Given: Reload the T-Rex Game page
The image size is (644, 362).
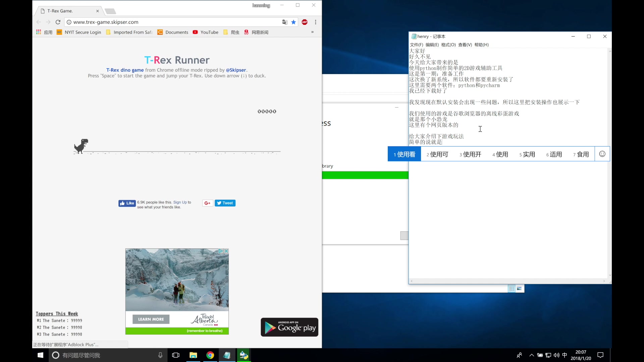Looking at the screenshot, I should [58, 22].
